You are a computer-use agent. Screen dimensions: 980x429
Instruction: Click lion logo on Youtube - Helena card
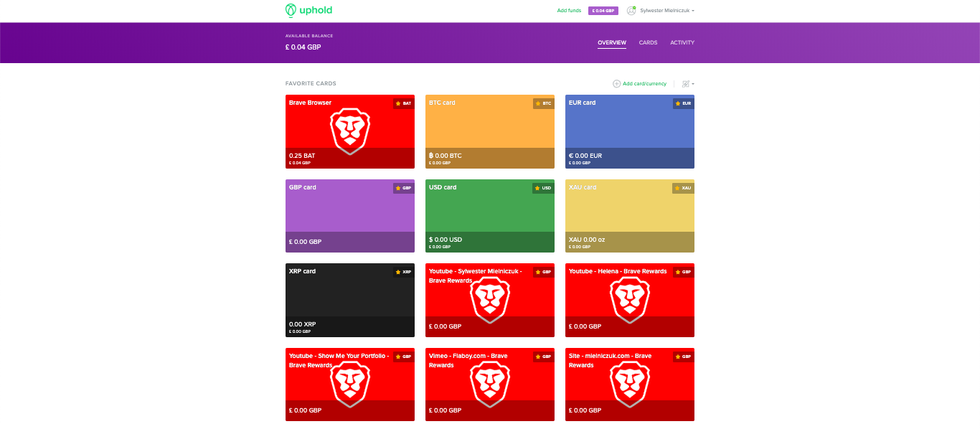(x=630, y=301)
